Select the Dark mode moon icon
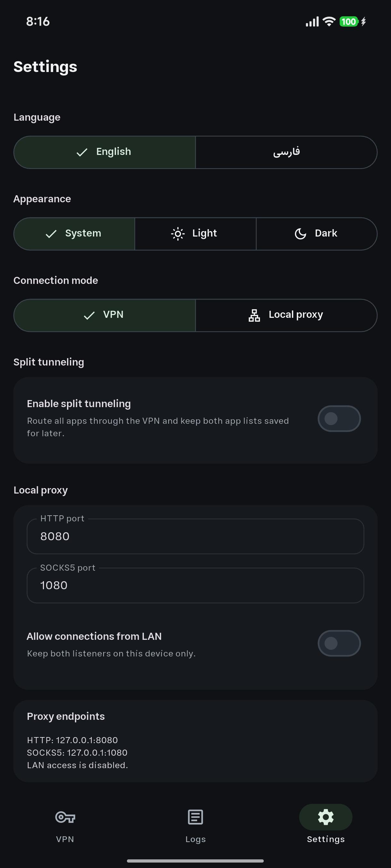 (x=300, y=234)
